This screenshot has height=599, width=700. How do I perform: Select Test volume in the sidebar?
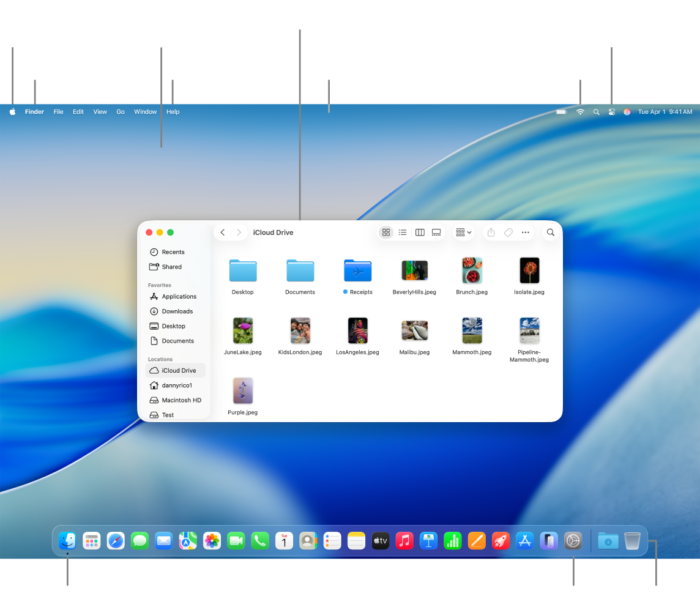pyautogui.click(x=176, y=415)
